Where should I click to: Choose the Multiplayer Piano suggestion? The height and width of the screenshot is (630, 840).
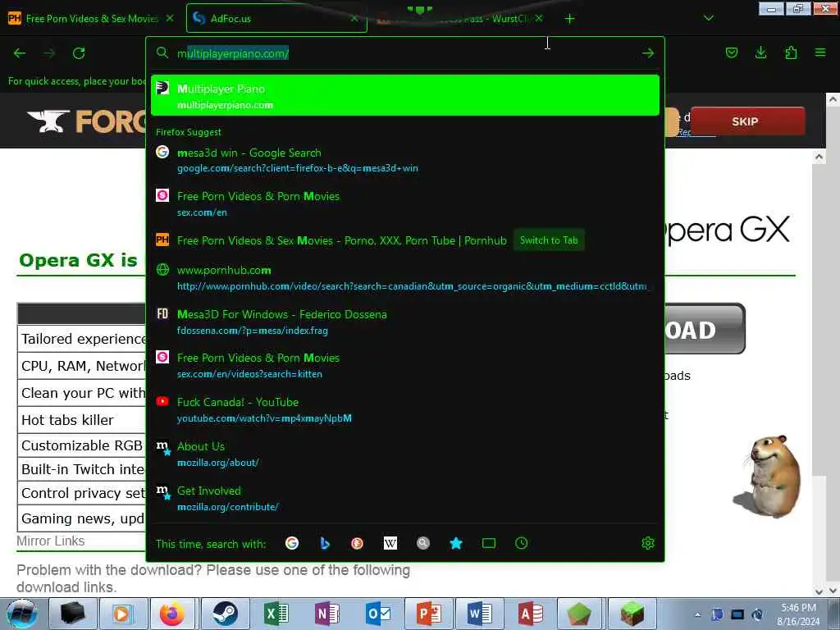pos(405,95)
